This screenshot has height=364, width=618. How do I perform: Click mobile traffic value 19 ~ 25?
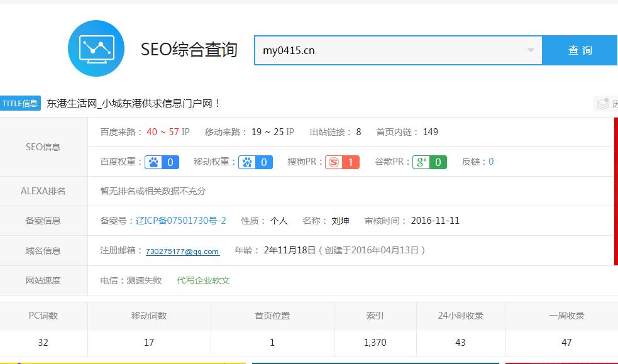pyautogui.click(x=268, y=132)
